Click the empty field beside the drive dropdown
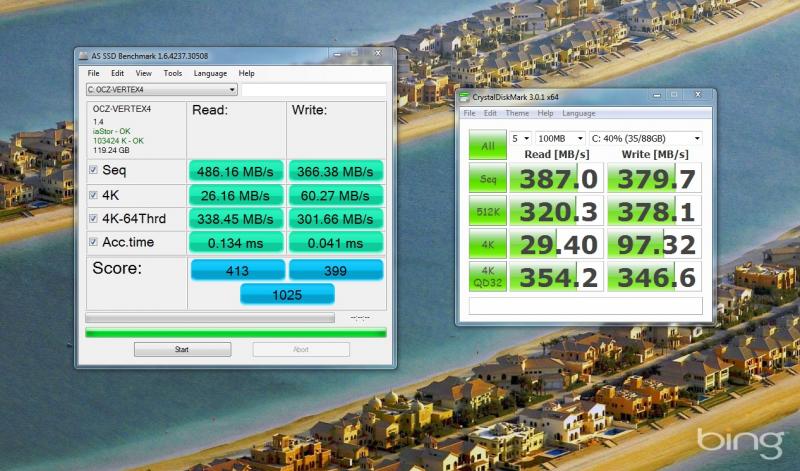This screenshot has height=471, width=800. [x=313, y=90]
